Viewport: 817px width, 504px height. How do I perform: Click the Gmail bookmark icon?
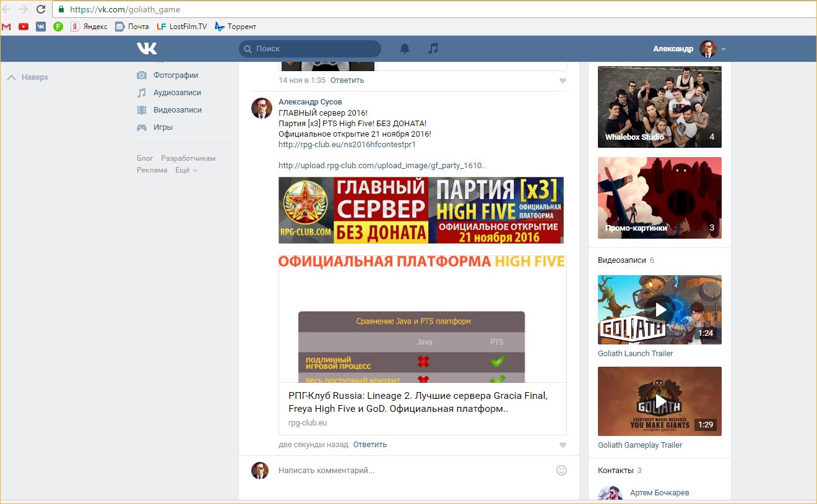pyautogui.click(x=6, y=27)
